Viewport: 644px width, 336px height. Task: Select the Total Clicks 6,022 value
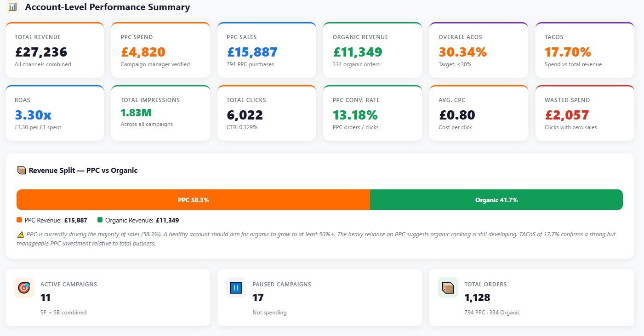point(245,115)
